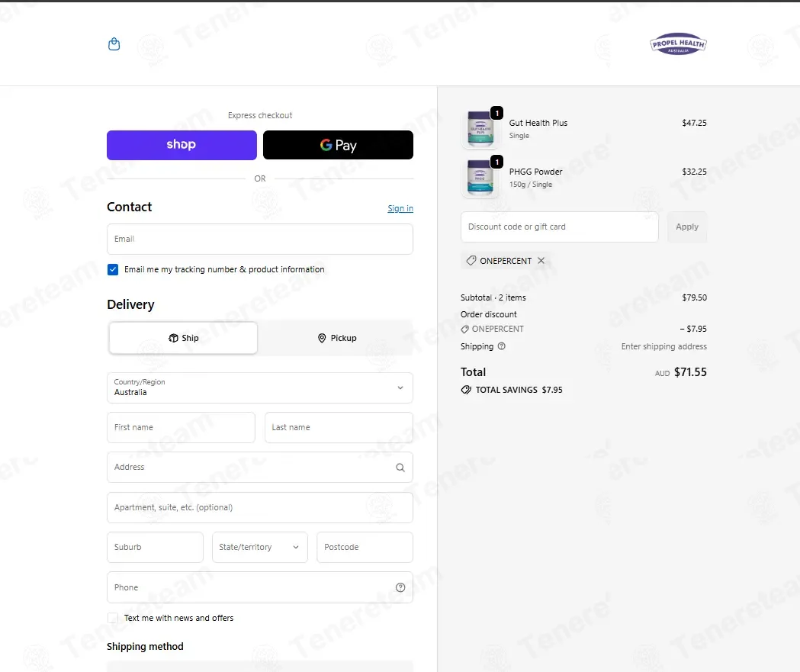Focus the Apartment, suite, etc. field
Screen dimensions: 800x672
click(260, 508)
